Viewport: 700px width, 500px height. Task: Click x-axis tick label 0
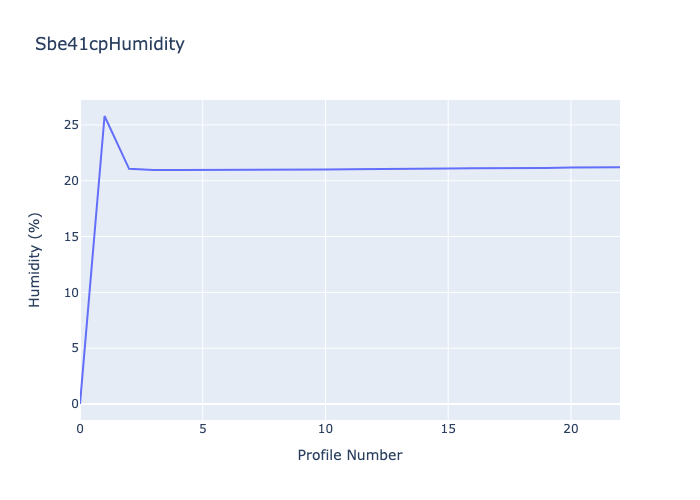(80, 428)
